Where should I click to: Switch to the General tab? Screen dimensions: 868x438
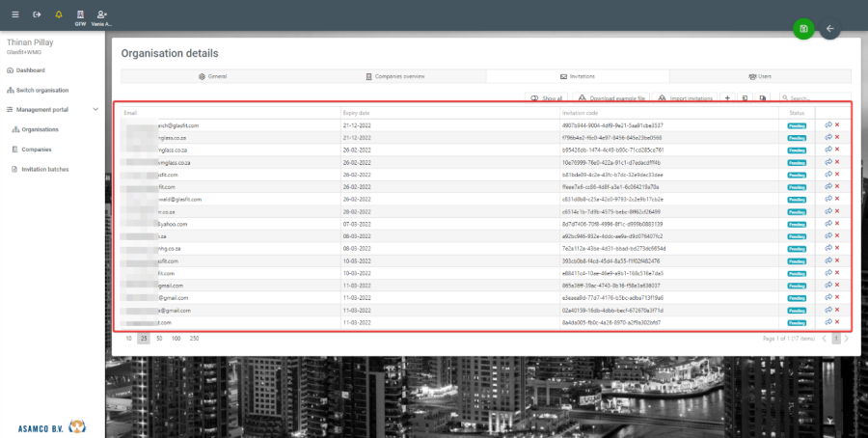coord(211,75)
